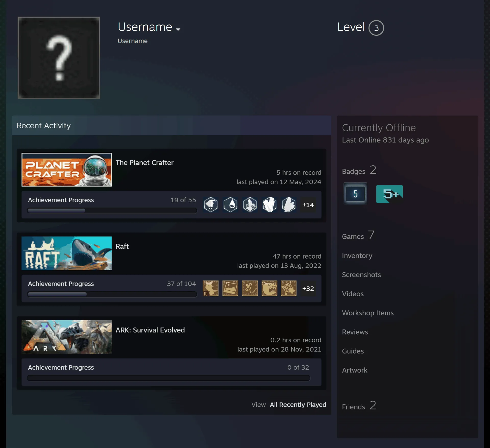
Task: Open the Friends list link
Action: click(x=359, y=406)
